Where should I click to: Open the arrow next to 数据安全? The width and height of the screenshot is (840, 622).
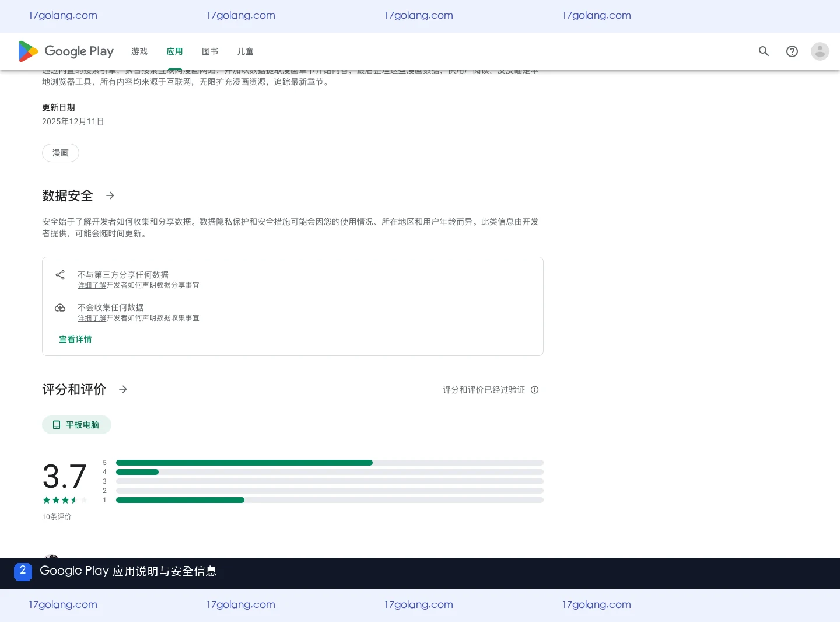110,195
